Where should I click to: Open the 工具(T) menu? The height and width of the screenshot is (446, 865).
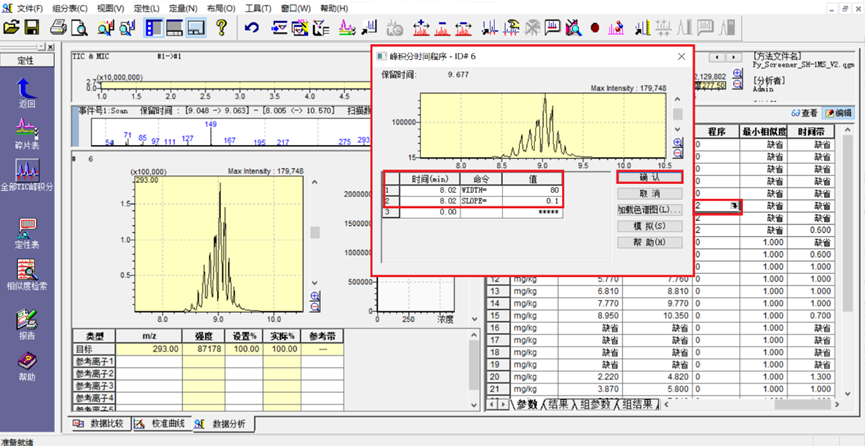[258, 8]
